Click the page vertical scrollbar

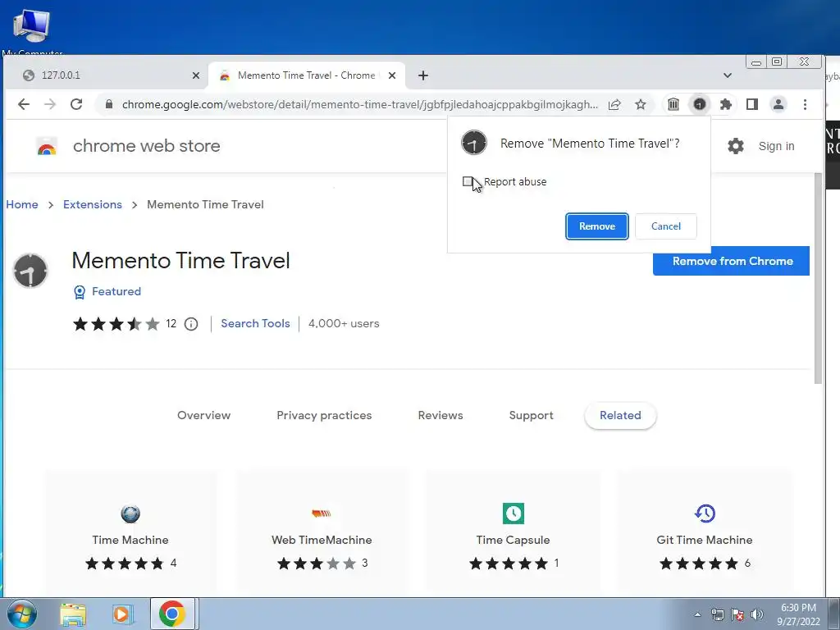click(818, 277)
